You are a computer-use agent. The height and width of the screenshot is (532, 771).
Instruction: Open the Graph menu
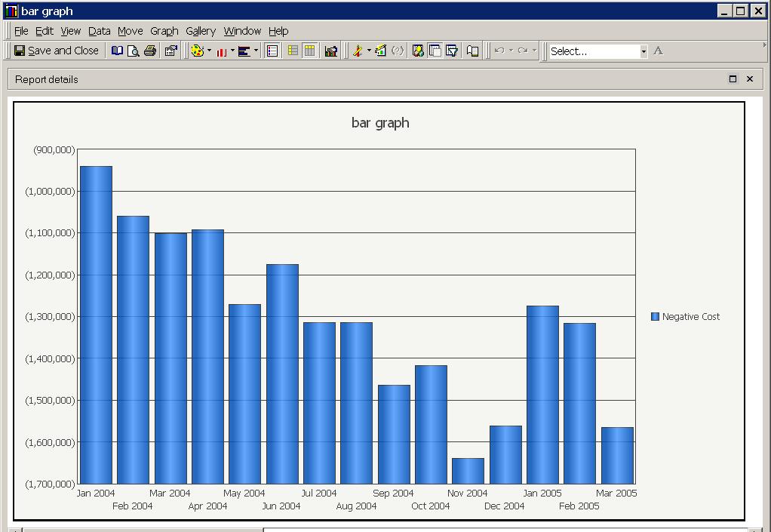[163, 31]
